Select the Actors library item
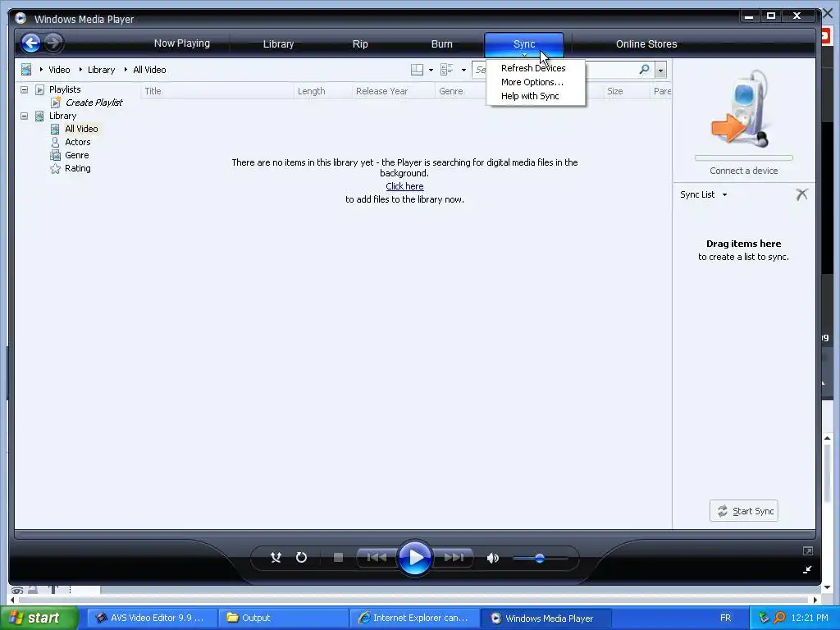The height and width of the screenshot is (630, 840). (78, 142)
